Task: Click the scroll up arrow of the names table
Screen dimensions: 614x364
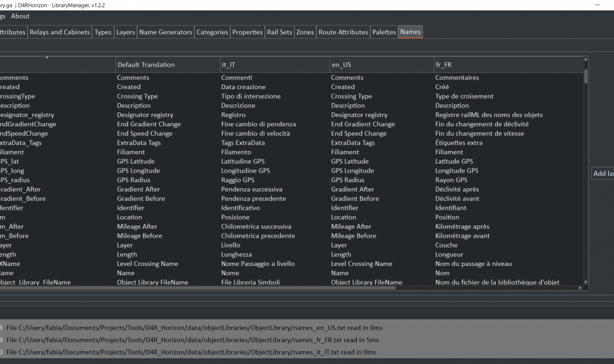Action: (x=586, y=60)
